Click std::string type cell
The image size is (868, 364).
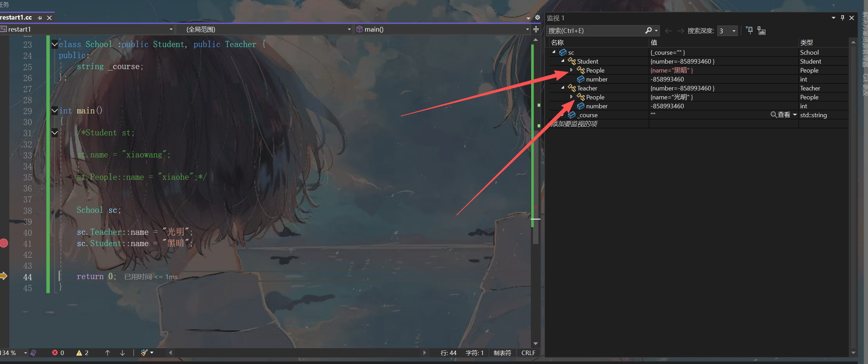[x=813, y=115]
